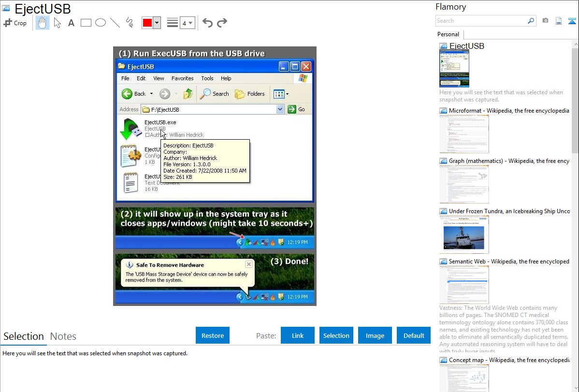The width and height of the screenshot is (579, 392).
Task: Click the document page icon beside camera
Action: coord(559,21)
